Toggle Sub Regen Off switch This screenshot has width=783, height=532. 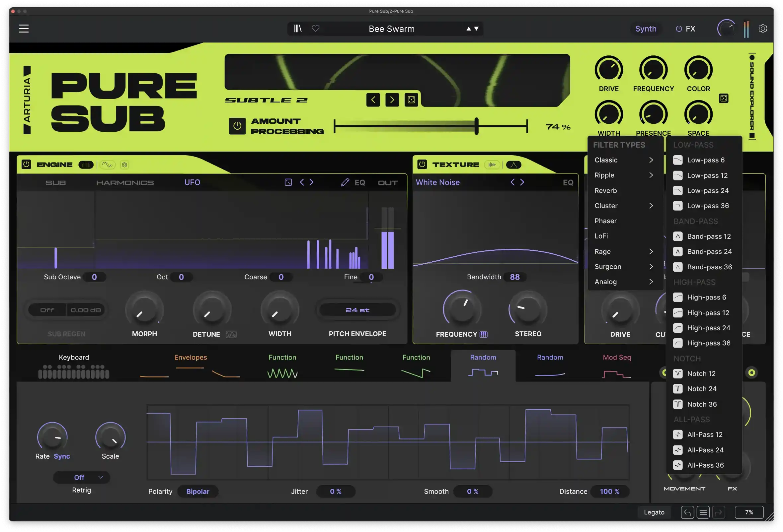[x=47, y=310]
